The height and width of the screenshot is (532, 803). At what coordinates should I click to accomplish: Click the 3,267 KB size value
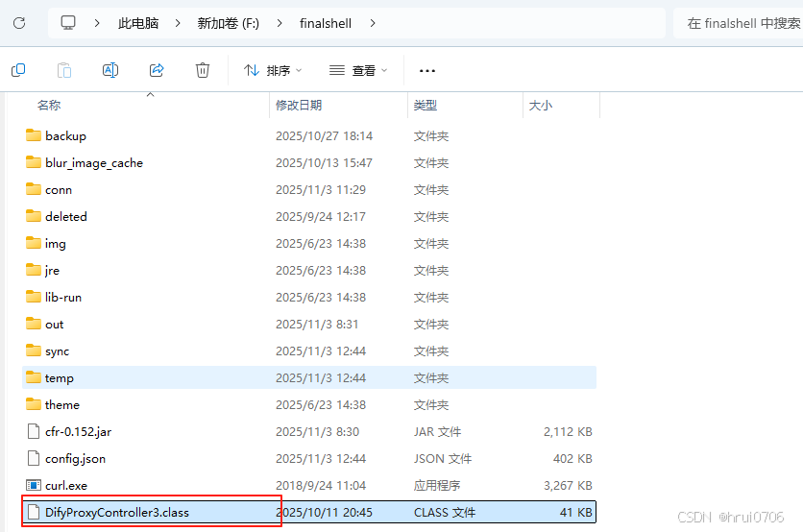568,485
